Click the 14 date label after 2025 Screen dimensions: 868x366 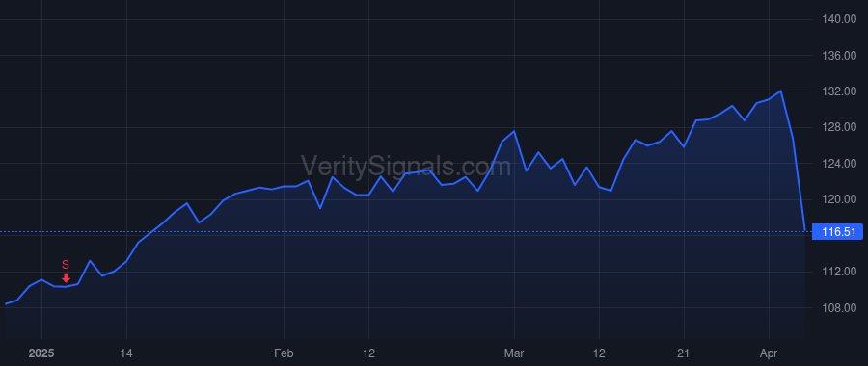pyautogui.click(x=126, y=353)
